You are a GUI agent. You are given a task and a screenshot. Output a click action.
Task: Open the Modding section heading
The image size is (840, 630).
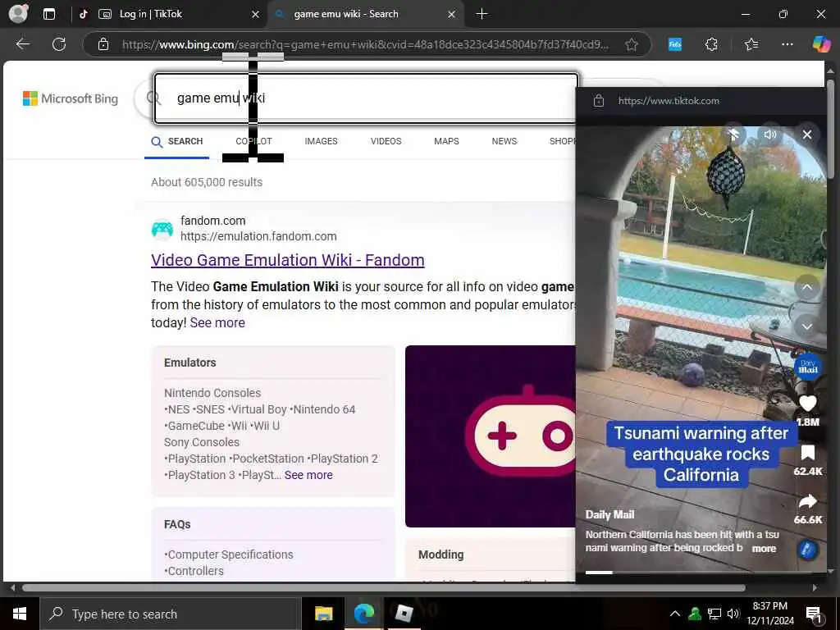coord(441,555)
